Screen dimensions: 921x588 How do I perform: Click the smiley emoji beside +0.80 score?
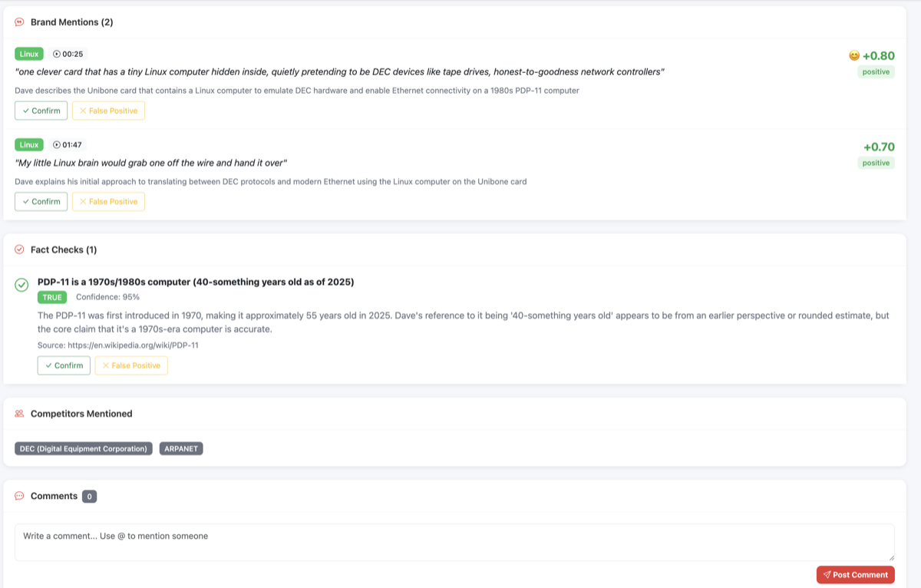[853, 55]
